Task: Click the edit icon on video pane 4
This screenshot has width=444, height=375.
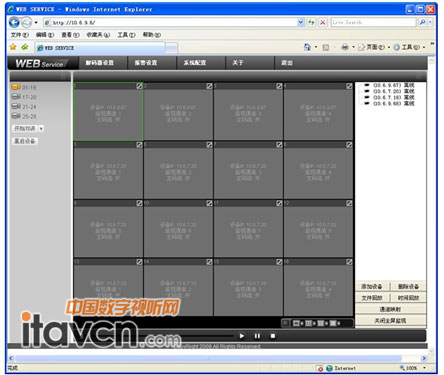Action: pyautogui.click(x=349, y=86)
